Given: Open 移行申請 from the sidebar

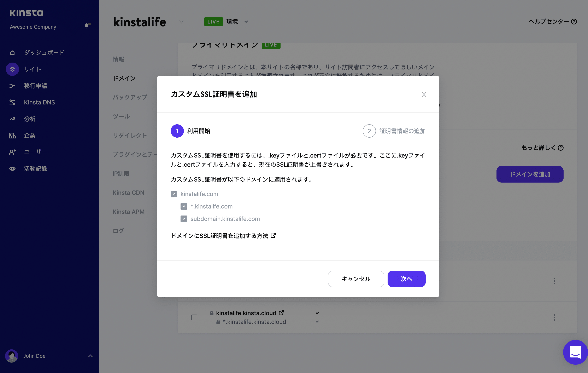Looking at the screenshot, I should point(12,86).
